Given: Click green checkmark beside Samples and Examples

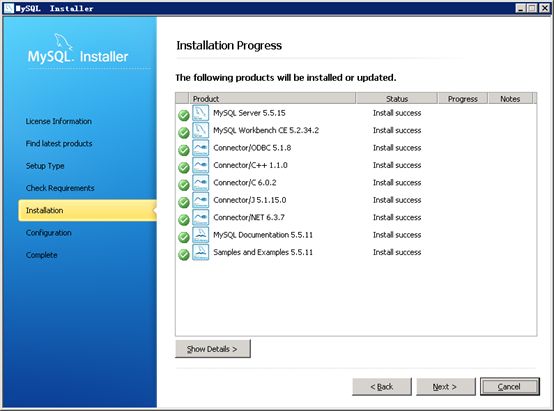Looking at the screenshot, I should click(184, 254).
